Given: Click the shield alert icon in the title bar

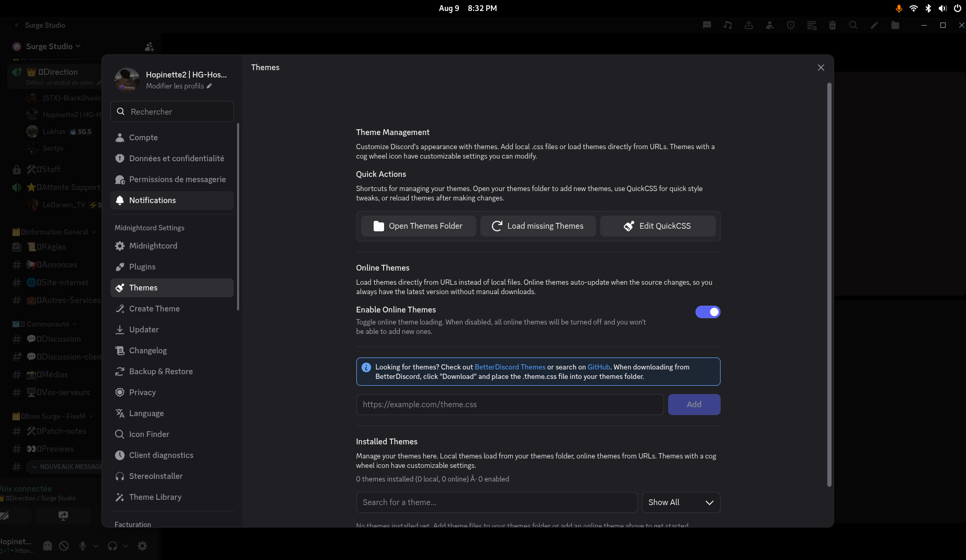Looking at the screenshot, I should pos(791,25).
